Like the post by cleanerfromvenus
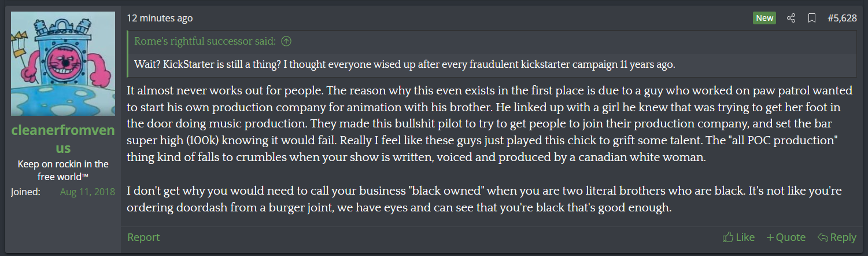 738,237
